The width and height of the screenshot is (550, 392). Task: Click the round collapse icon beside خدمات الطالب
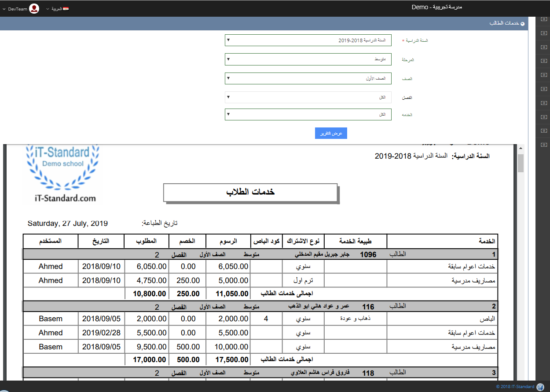pos(522,24)
